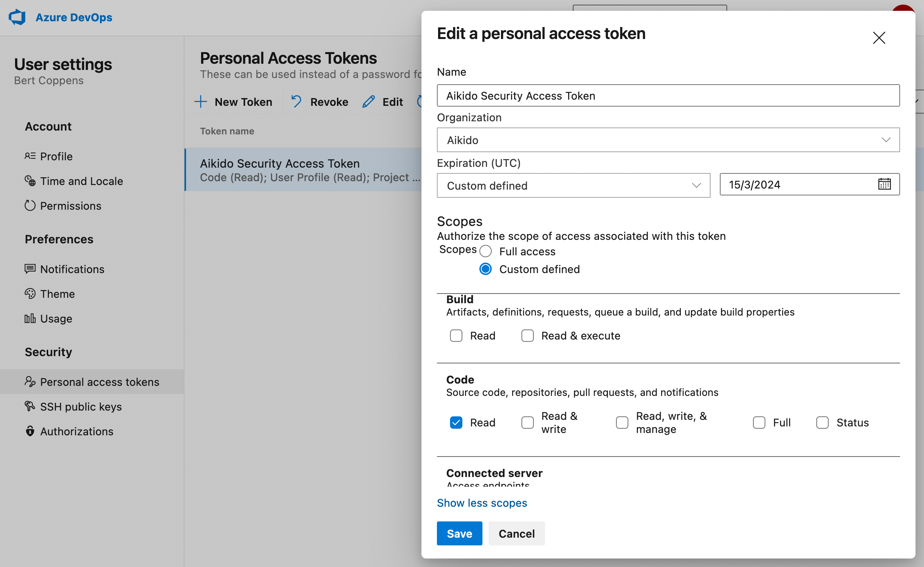
Task: Expand the Organization dropdown chevron
Action: pos(886,140)
